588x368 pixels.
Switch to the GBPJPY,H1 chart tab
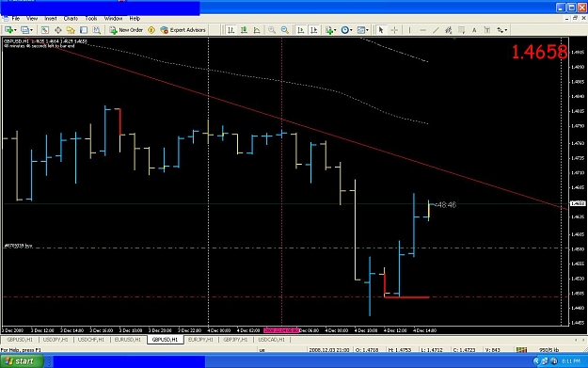[235, 340]
